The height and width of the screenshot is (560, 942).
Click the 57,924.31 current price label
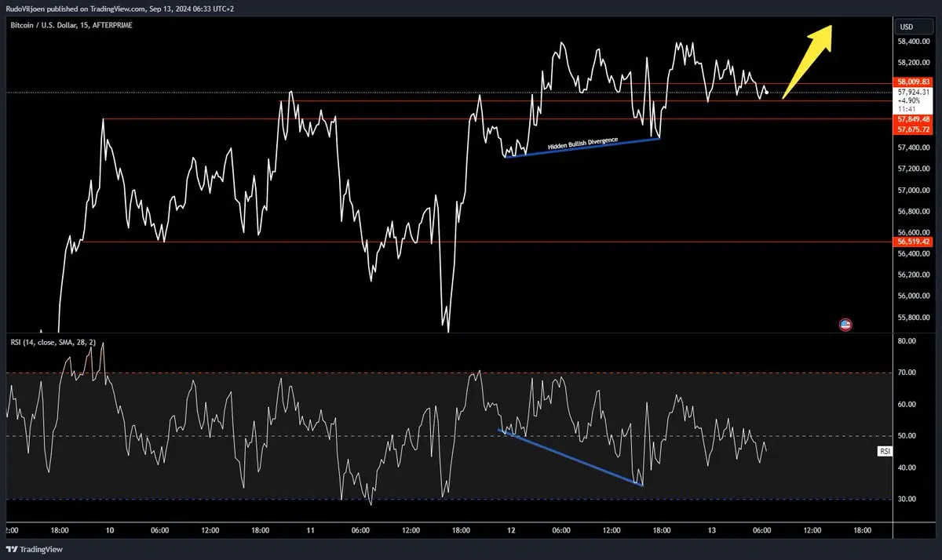[914, 92]
